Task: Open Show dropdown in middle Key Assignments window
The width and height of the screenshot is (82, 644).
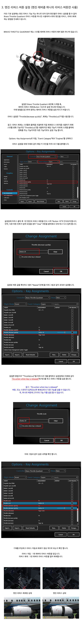Action: click(61, 298)
